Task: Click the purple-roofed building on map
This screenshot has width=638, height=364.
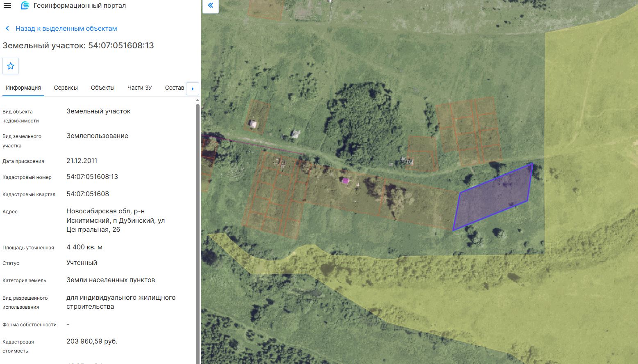Action: tap(345, 181)
